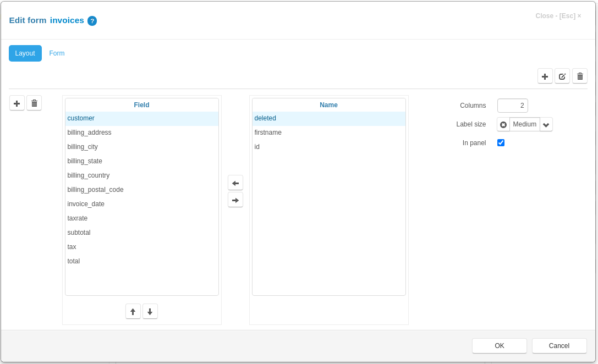Move selected field down with down arrow

click(150, 311)
